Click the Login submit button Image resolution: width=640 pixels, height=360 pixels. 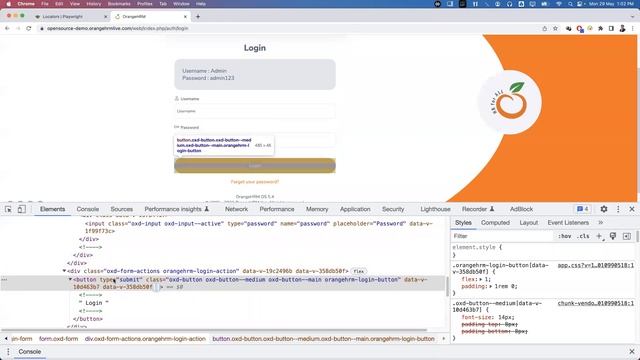[255, 166]
